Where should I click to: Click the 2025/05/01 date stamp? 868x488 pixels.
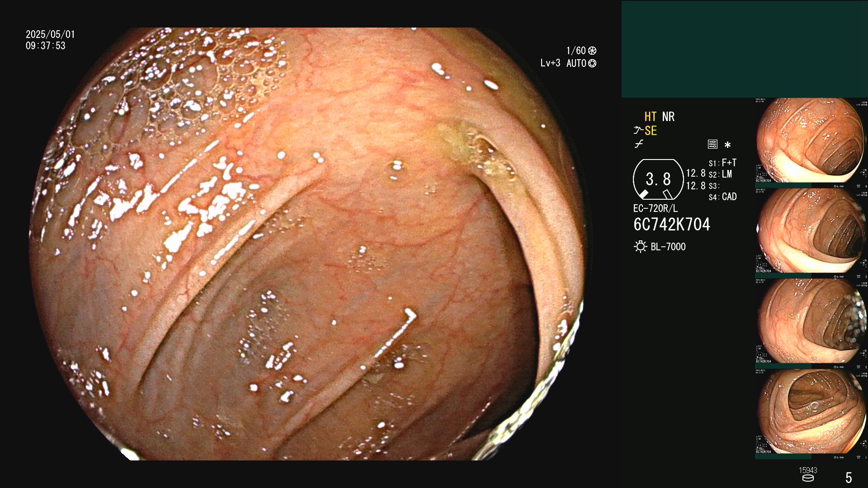50,34
